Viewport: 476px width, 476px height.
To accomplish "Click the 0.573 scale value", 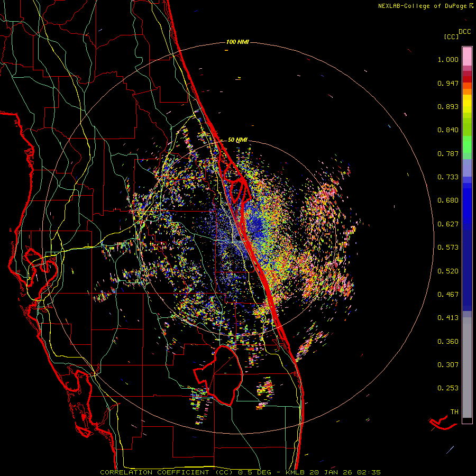I will pos(448,248).
